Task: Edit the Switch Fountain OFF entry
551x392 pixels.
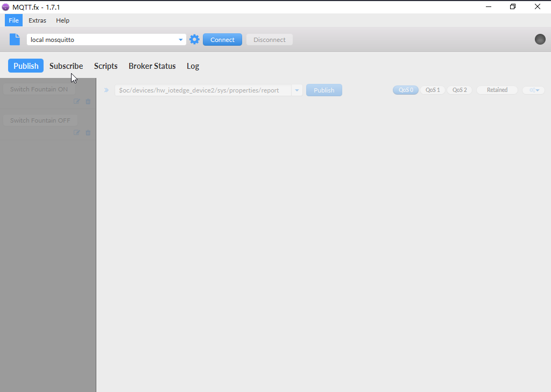Action: (76, 133)
